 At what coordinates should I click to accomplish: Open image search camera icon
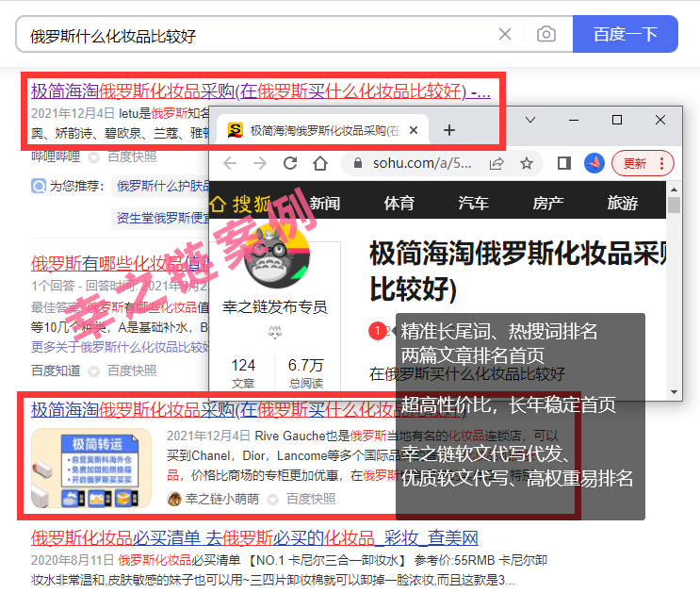pos(546,34)
